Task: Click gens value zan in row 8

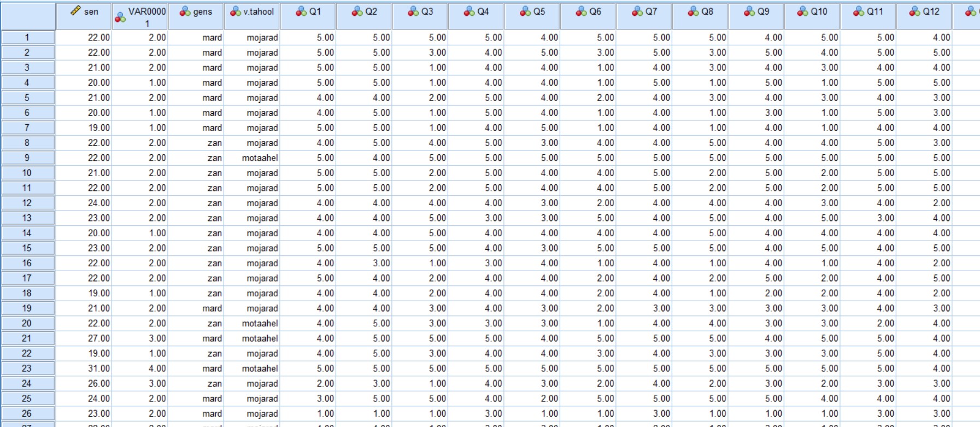Action: [x=215, y=143]
